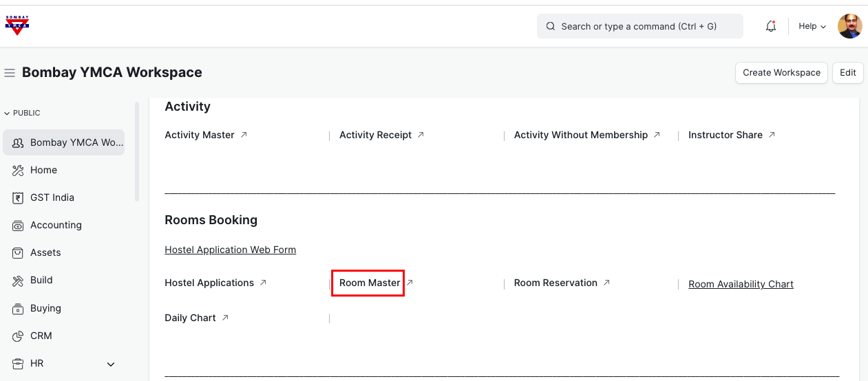Screen dimensions: 868x381
Task: Click the CRM sidebar icon
Action: coord(18,336)
